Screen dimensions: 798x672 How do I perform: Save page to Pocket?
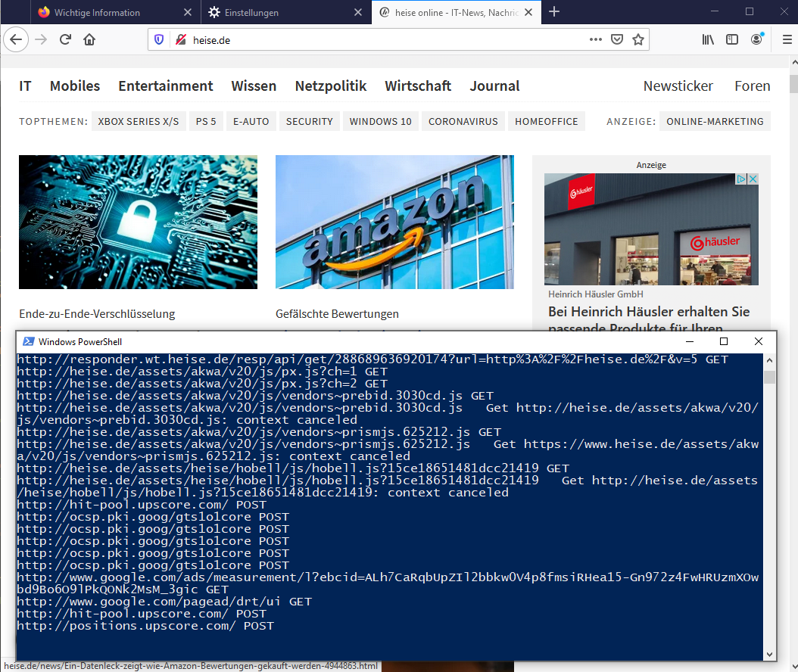click(x=617, y=40)
